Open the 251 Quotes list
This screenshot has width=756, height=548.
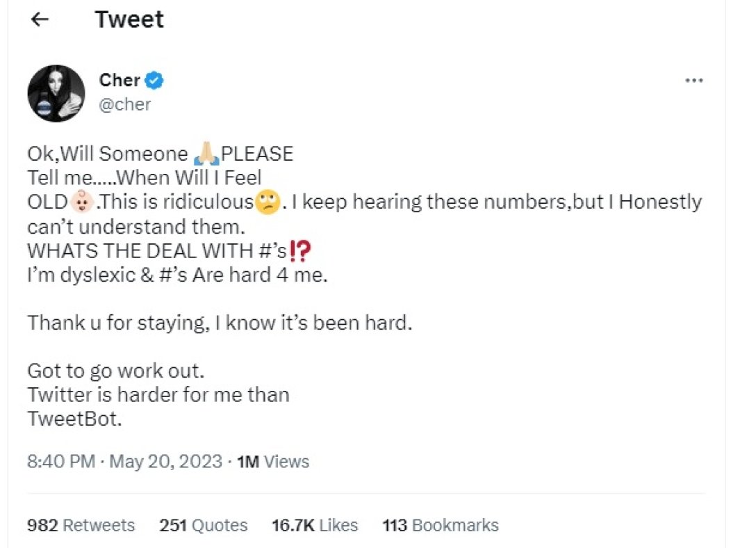[204, 525]
